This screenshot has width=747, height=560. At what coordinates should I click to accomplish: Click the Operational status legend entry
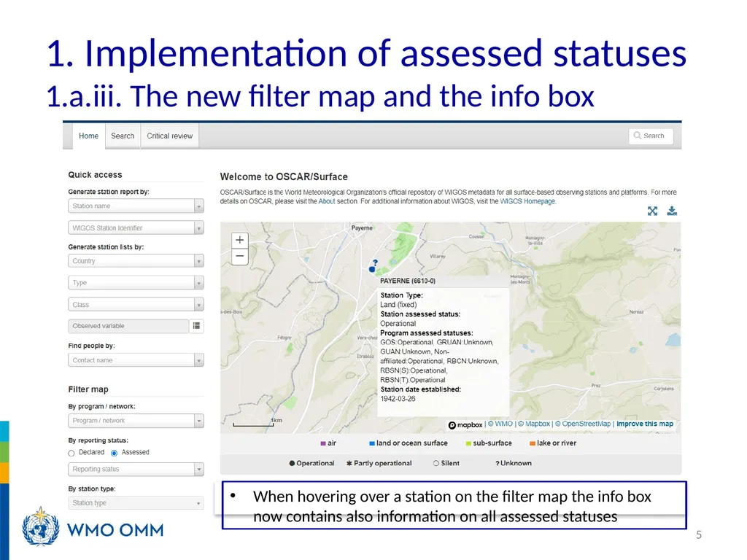(x=311, y=463)
